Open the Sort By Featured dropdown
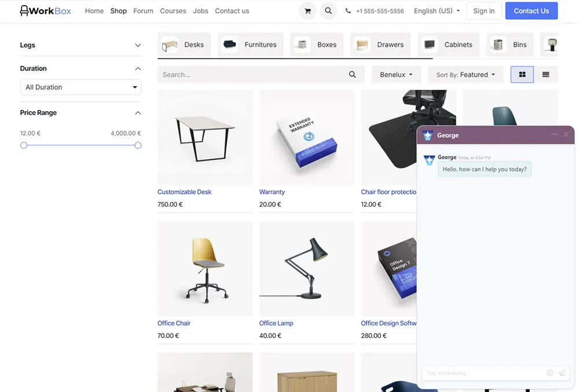Image resolution: width=579 pixels, height=392 pixels. tap(466, 75)
